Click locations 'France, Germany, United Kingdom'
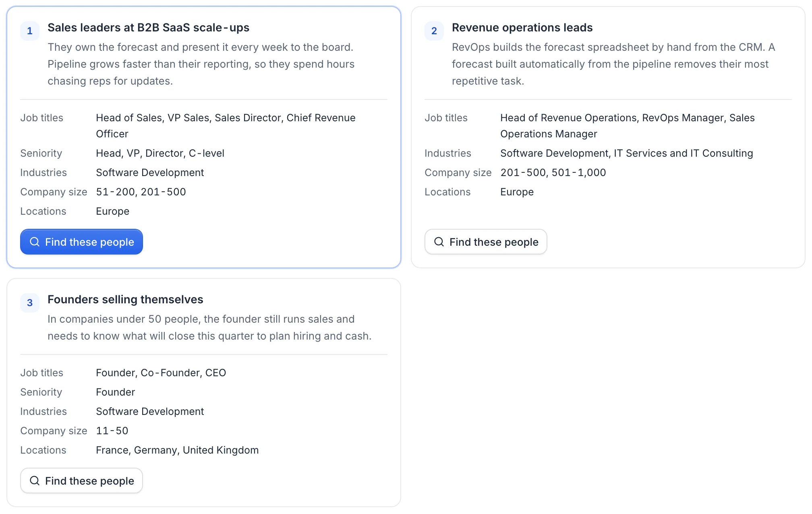Image resolution: width=812 pixels, height=514 pixels. 177,450
